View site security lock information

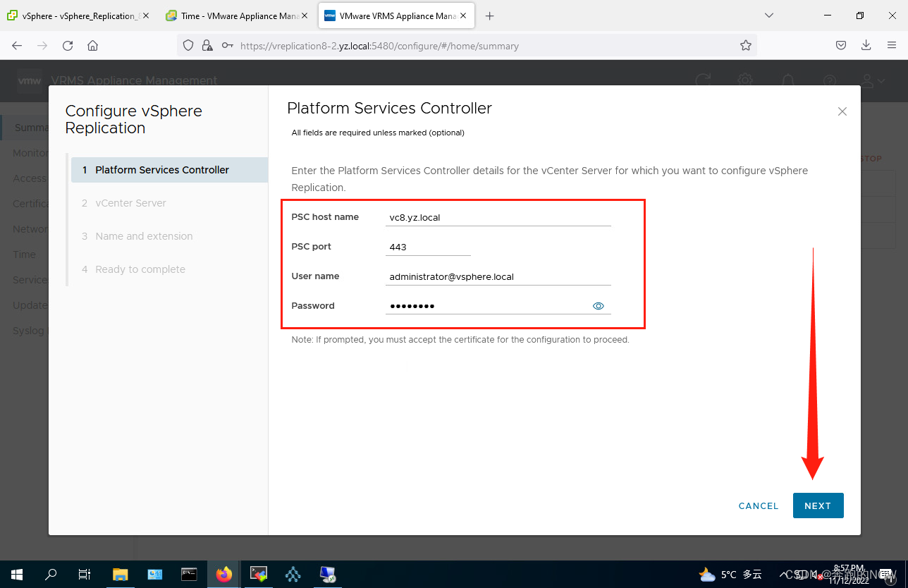click(x=207, y=46)
